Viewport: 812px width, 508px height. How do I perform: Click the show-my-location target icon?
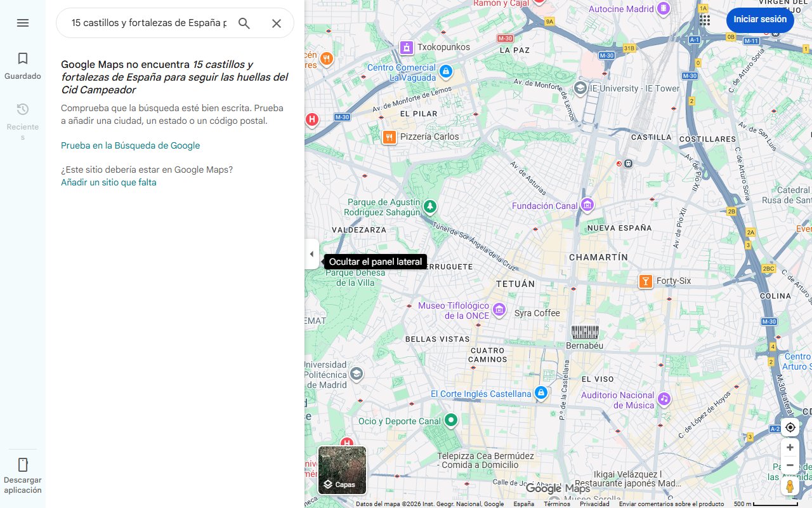pyautogui.click(x=790, y=427)
